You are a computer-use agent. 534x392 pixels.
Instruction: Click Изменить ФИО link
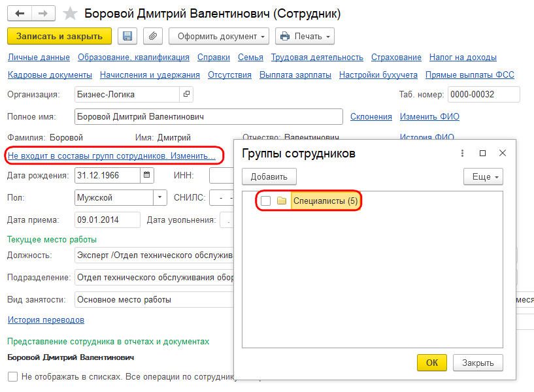pyautogui.click(x=429, y=117)
